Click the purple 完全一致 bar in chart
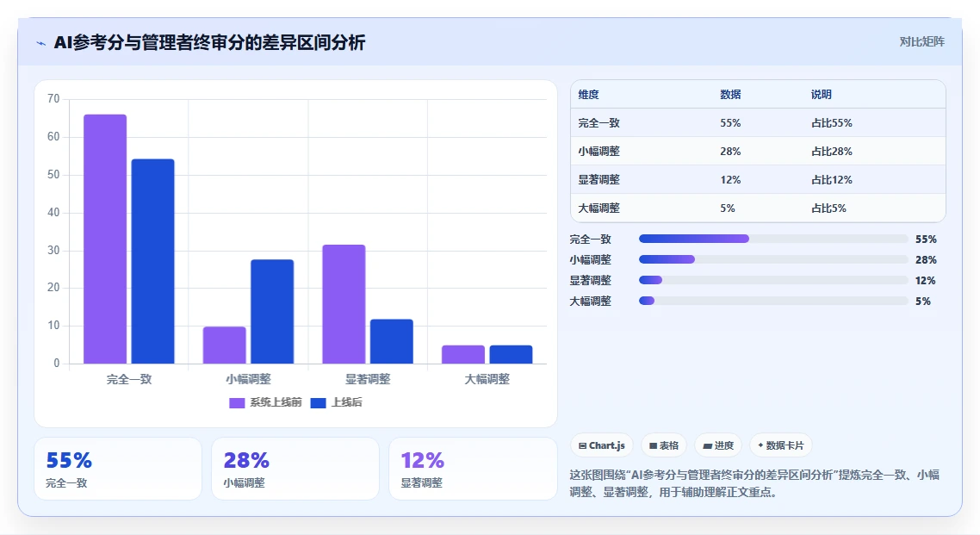Screen dimensions: 980x535 tap(105, 239)
